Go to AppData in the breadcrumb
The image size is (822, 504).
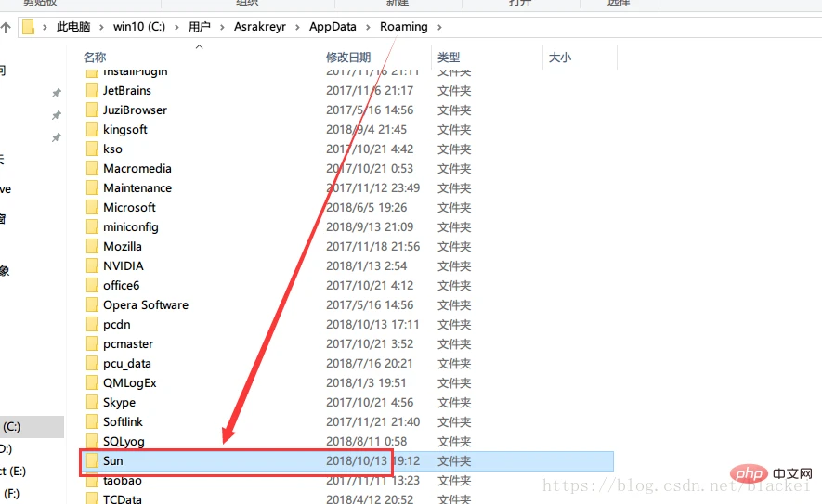(333, 27)
